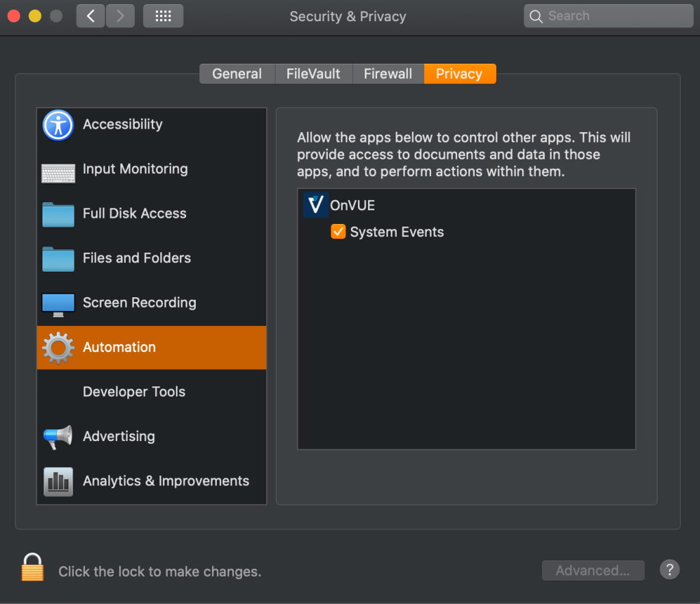
Task: Select Developer Tools in the sidebar list
Action: point(134,392)
